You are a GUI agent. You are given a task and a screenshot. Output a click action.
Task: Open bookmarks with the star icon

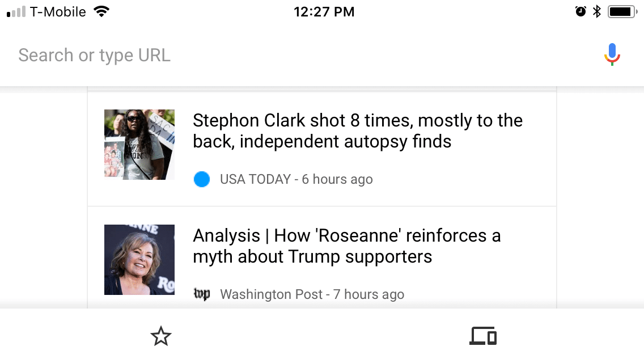(x=161, y=336)
